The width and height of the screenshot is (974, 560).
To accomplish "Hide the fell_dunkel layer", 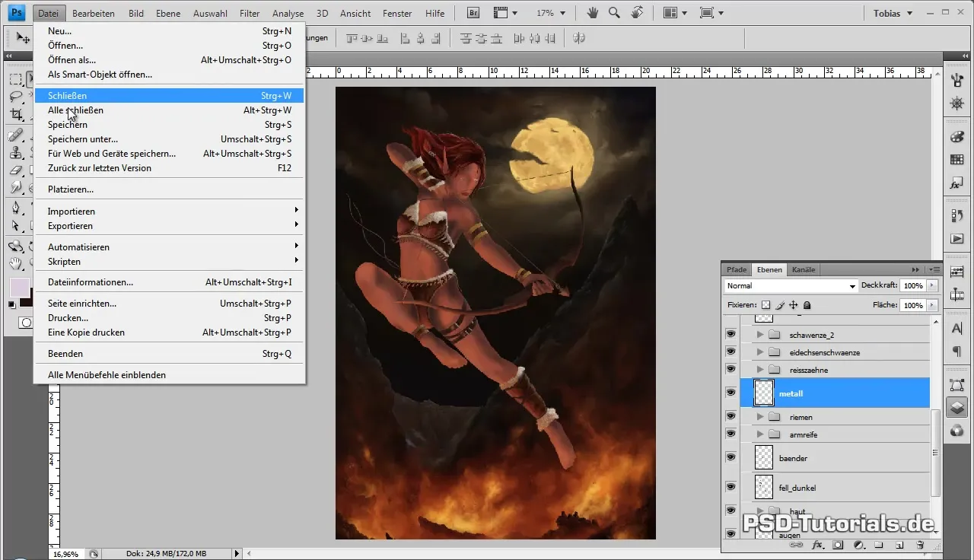I will pyautogui.click(x=731, y=486).
